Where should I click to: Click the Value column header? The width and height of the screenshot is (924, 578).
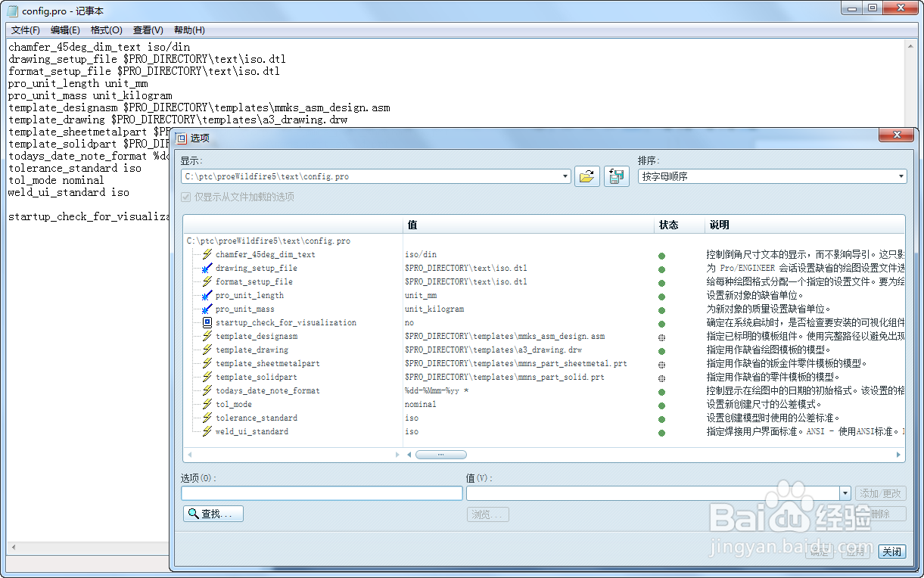[x=528, y=225]
